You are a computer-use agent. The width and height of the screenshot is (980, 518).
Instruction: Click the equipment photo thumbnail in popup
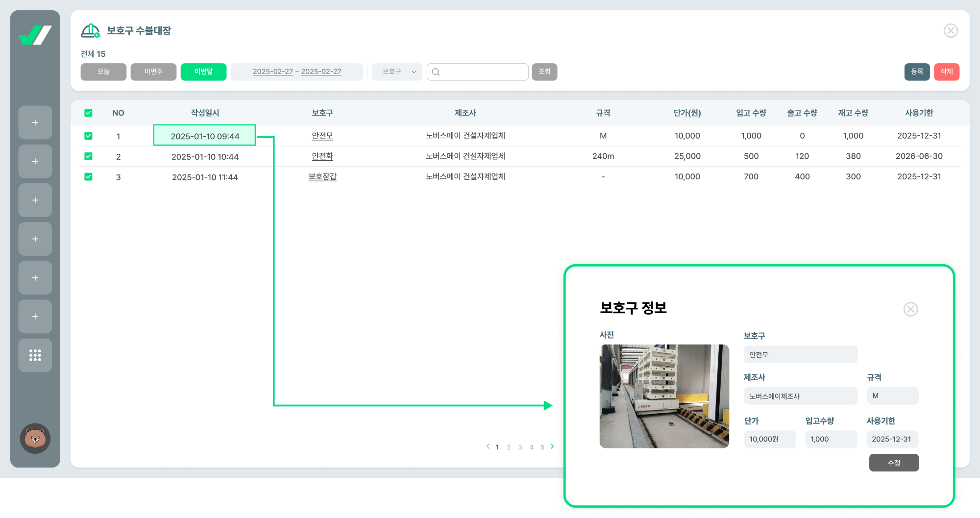[x=664, y=396]
